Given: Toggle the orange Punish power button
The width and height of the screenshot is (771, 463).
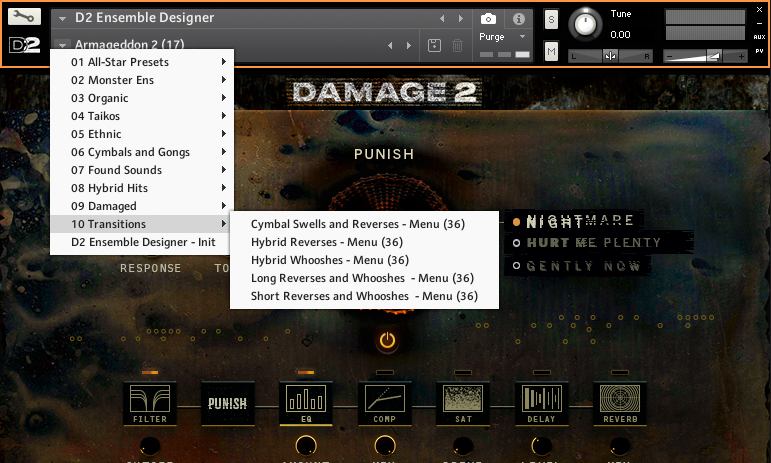Looking at the screenshot, I should coord(387,341).
